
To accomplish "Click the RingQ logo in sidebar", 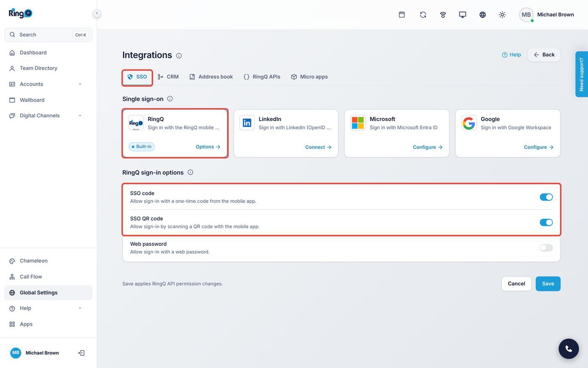I will (21, 13).
